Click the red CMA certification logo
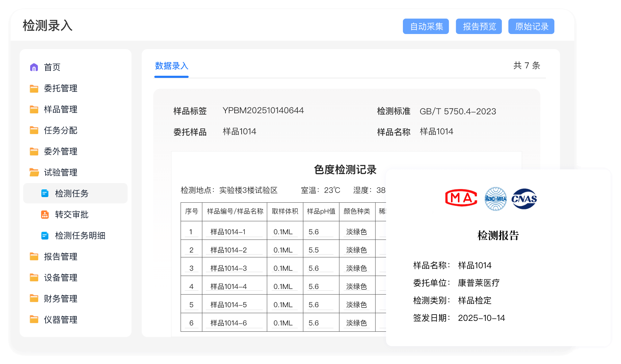The width and height of the screenshot is (621, 364). click(x=461, y=198)
